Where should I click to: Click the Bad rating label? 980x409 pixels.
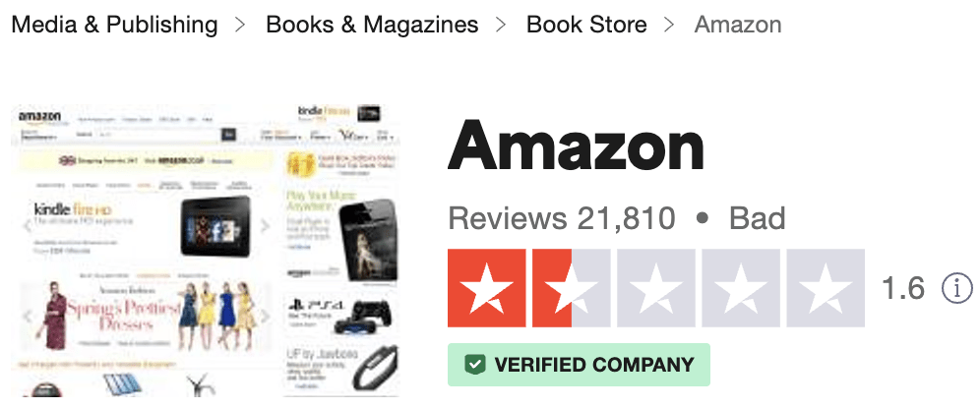click(757, 219)
